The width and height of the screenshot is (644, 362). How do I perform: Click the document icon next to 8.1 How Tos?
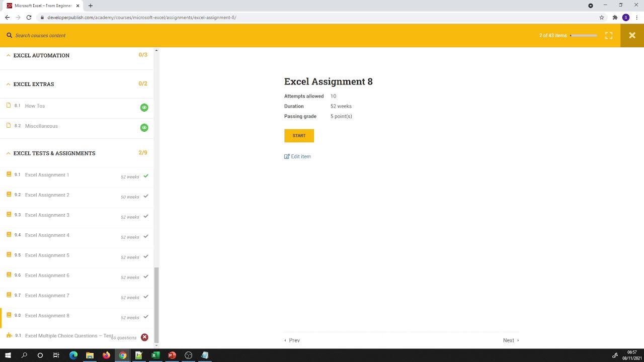coord(9,106)
